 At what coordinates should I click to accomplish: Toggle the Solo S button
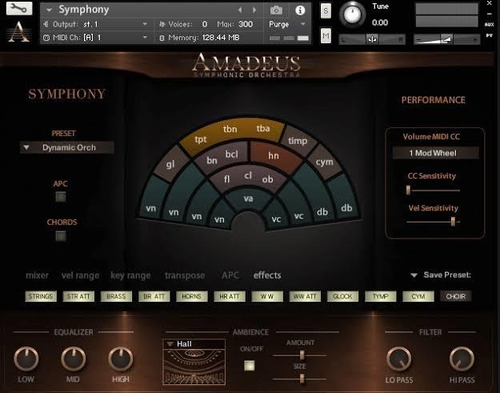point(326,11)
